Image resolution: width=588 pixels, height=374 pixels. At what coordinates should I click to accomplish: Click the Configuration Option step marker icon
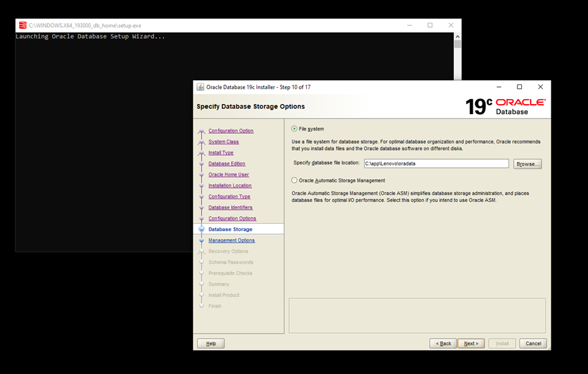[202, 131]
